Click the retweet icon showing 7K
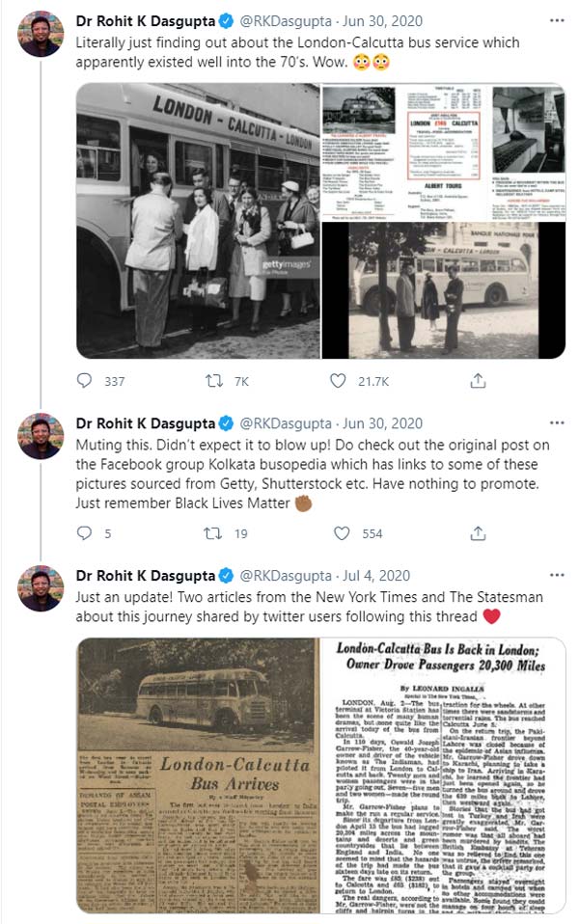The width and height of the screenshot is (579, 924). 211,381
